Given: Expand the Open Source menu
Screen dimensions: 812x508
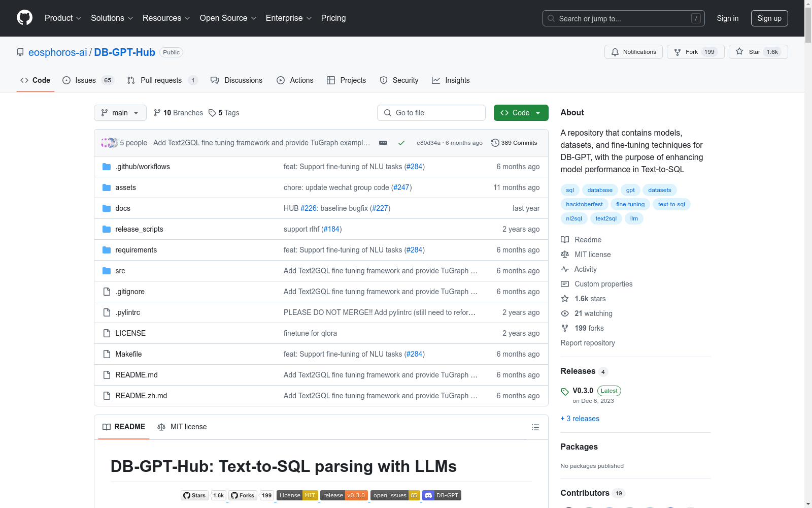Looking at the screenshot, I should click(228, 18).
